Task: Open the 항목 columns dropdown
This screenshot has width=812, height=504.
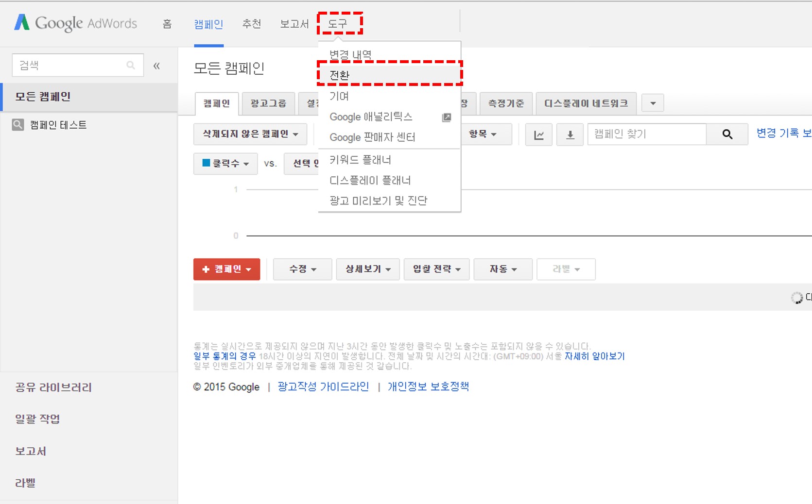Action: (x=483, y=134)
